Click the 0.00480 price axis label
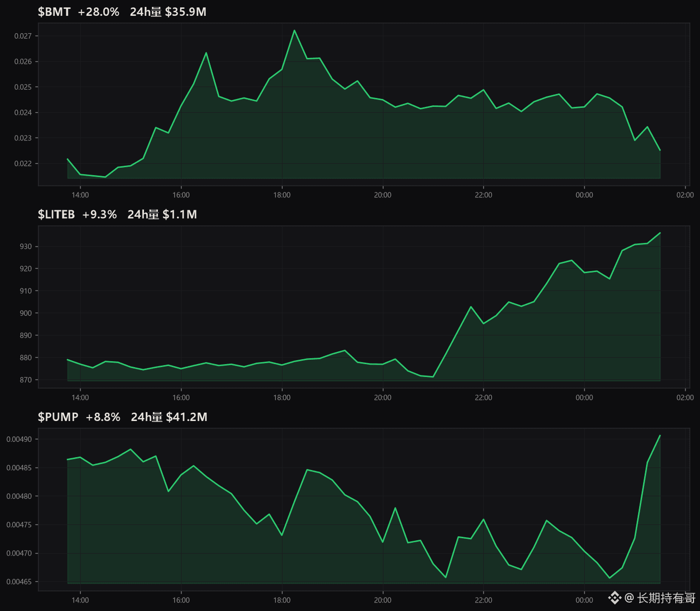 click(x=19, y=496)
